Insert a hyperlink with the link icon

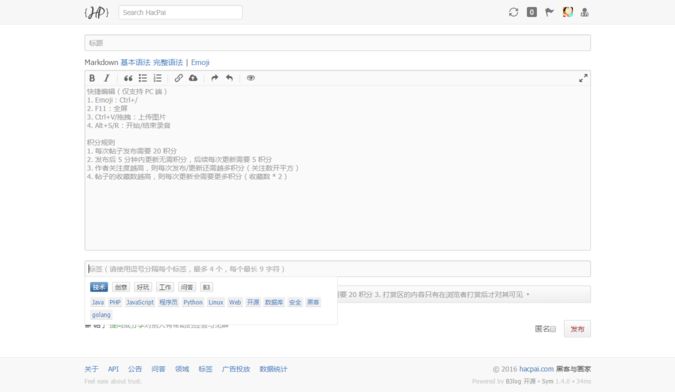[179, 78]
